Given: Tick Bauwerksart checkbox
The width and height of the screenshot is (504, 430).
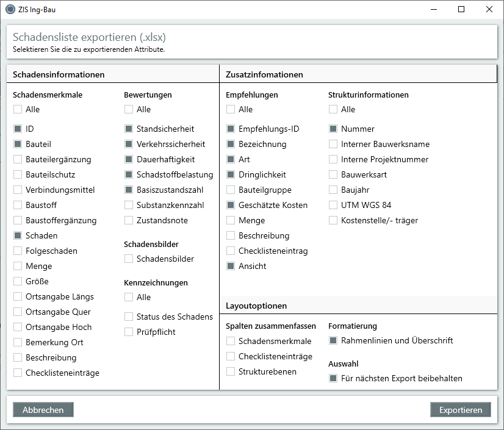Looking at the screenshot, I should [333, 174].
